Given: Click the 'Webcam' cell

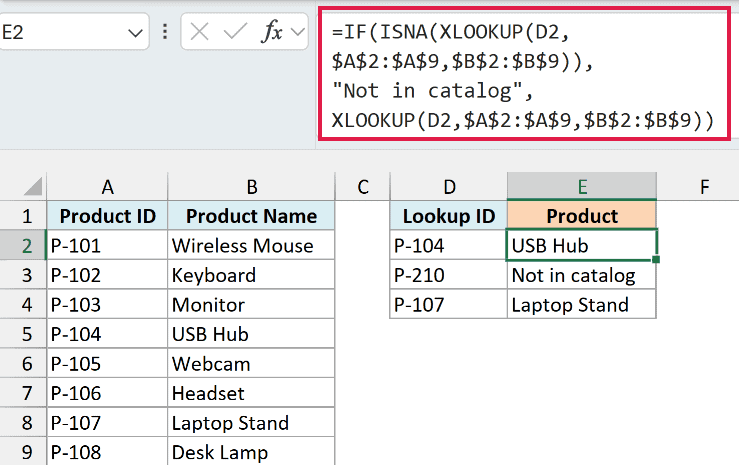Looking at the screenshot, I should click(x=251, y=364).
